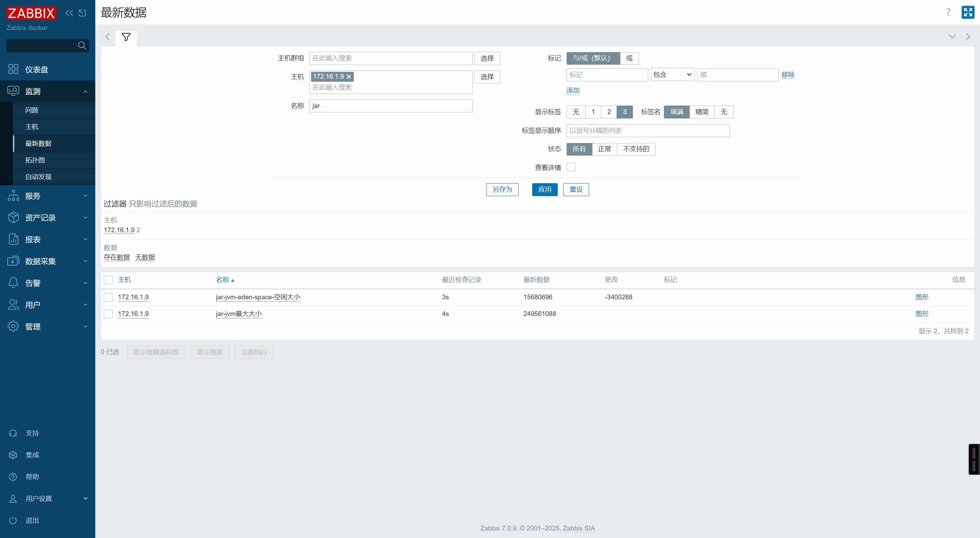Click the 数据采集 data collection icon

tap(13, 261)
